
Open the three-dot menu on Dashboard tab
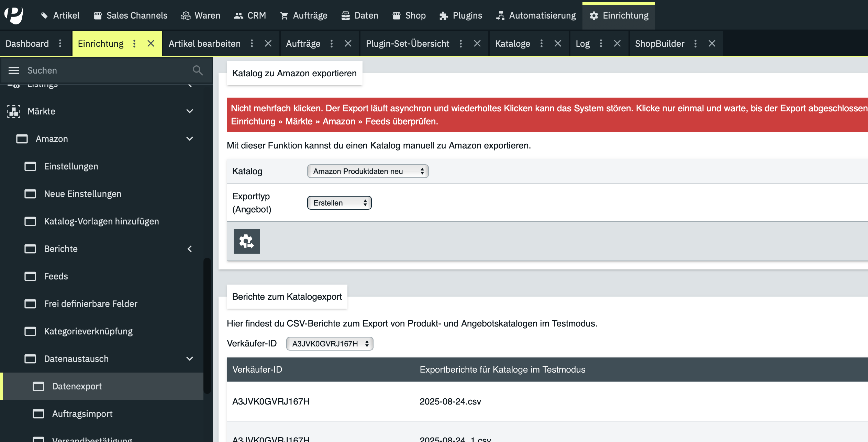pyautogui.click(x=60, y=43)
